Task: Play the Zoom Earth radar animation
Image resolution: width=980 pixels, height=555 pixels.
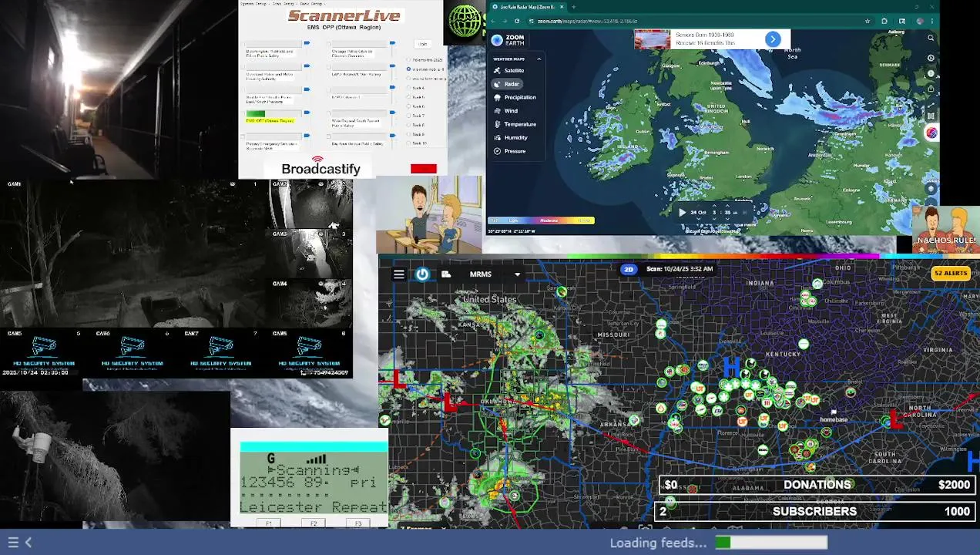Action: [x=681, y=213]
